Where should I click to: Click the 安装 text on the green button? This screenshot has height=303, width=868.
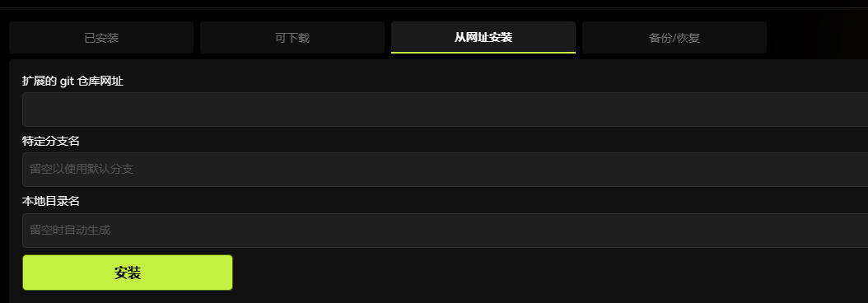[128, 273]
